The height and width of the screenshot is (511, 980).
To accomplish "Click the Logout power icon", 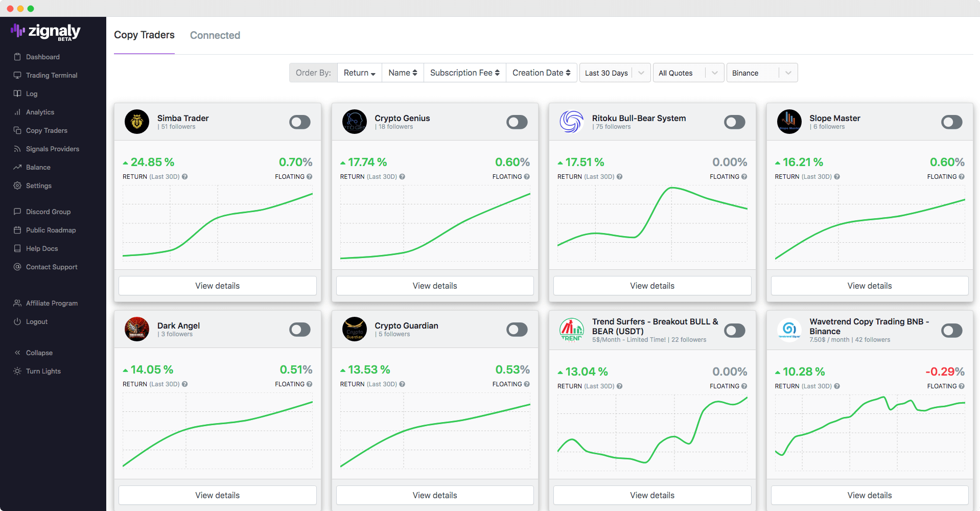I will 17,321.
